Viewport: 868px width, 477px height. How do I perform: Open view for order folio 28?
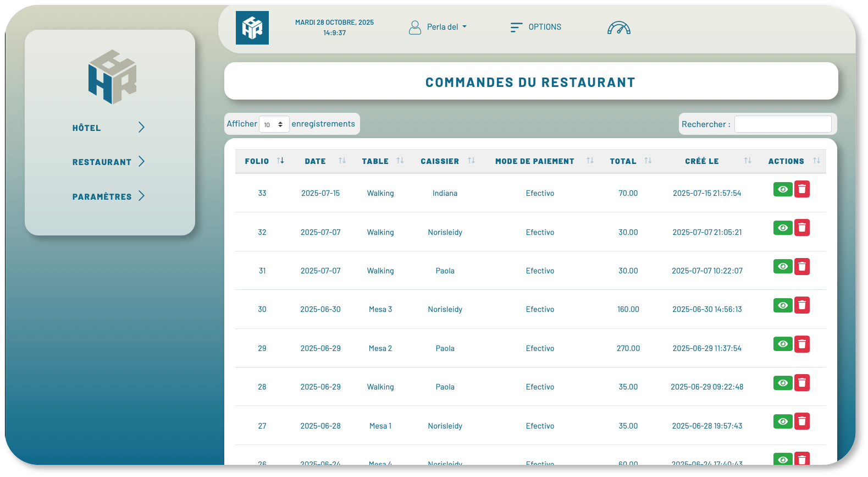(782, 383)
